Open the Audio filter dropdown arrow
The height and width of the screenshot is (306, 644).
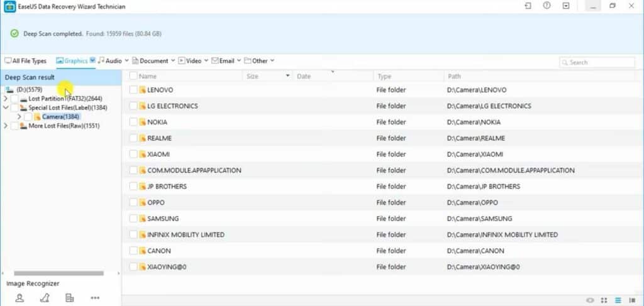tap(126, 61)
